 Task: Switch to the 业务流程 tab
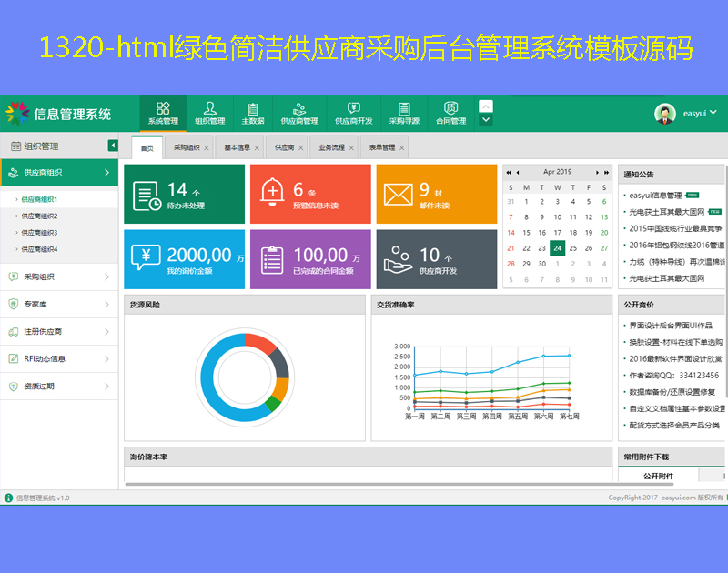[331, 147]
